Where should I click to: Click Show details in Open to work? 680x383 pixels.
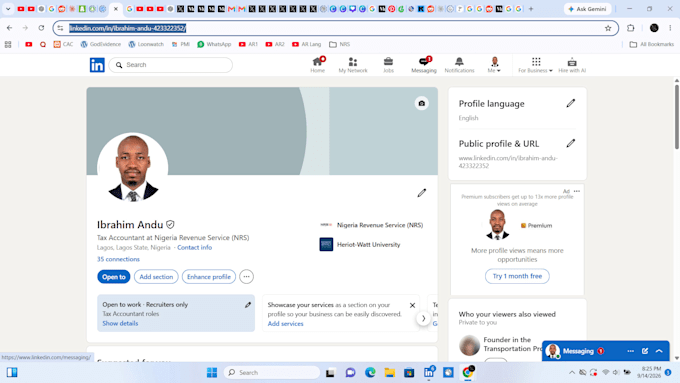point(120,323)
